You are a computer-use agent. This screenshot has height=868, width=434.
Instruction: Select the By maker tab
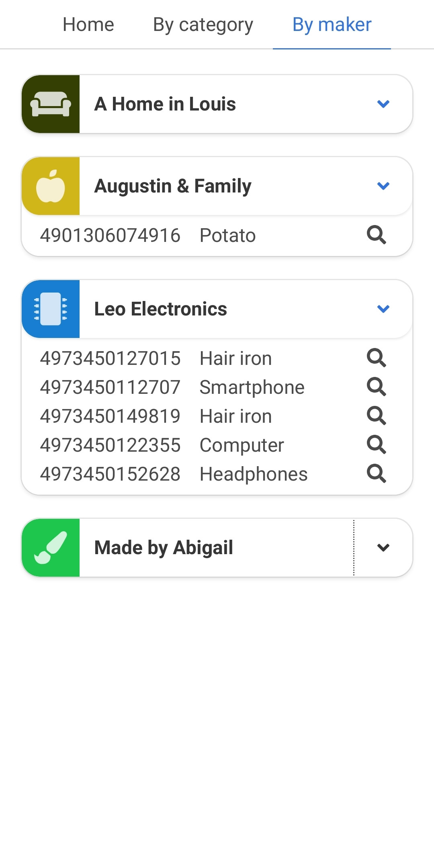pyautogui.click(x=332, y=25)
